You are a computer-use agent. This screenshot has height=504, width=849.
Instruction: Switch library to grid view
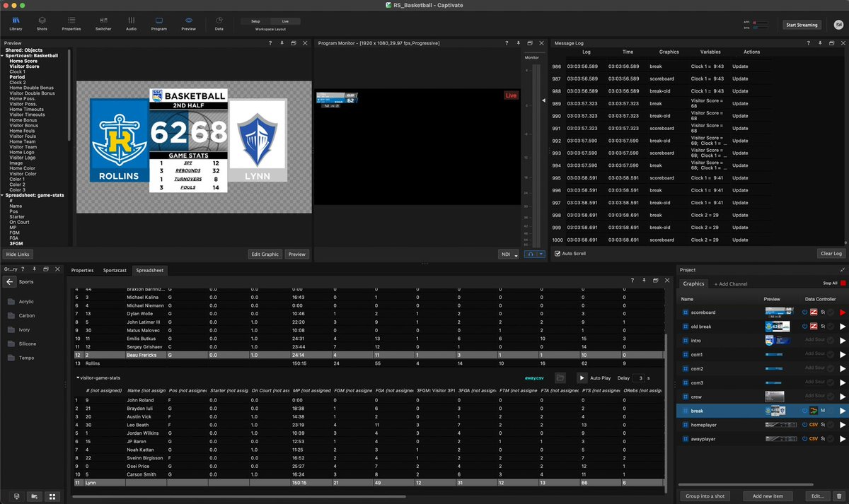(x=52, y=496)
